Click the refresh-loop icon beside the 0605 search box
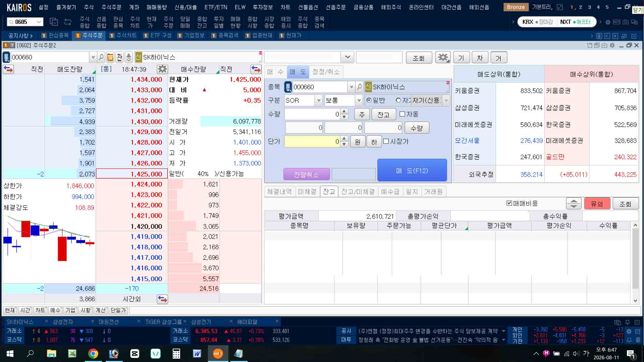644x362 pixels. tap(68, 22)
